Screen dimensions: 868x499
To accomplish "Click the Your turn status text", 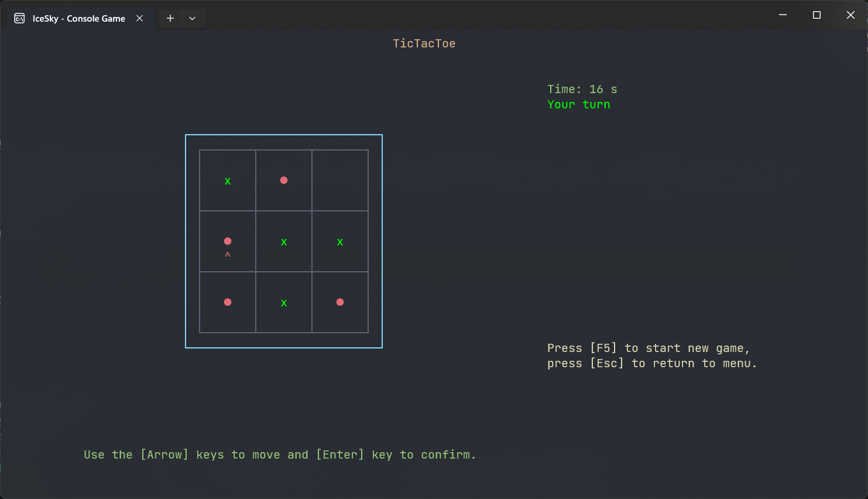I will (579, 104).
